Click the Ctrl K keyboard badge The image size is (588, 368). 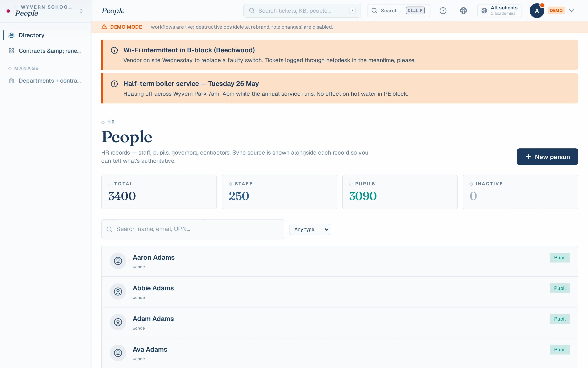coord(415,10)
